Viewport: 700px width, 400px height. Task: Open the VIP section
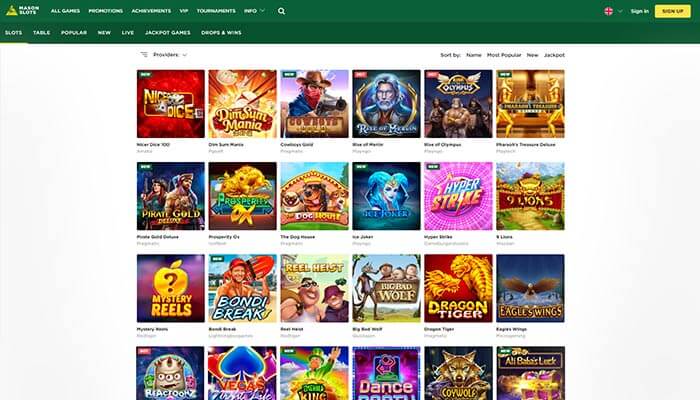pyautogui.click(x=183, y=11)
